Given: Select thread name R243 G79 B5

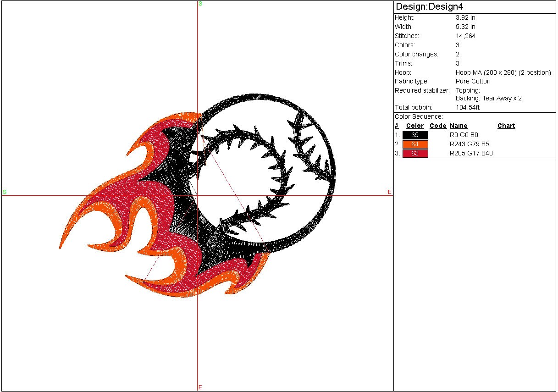Looking at the screenshot, I should (470, 144).
